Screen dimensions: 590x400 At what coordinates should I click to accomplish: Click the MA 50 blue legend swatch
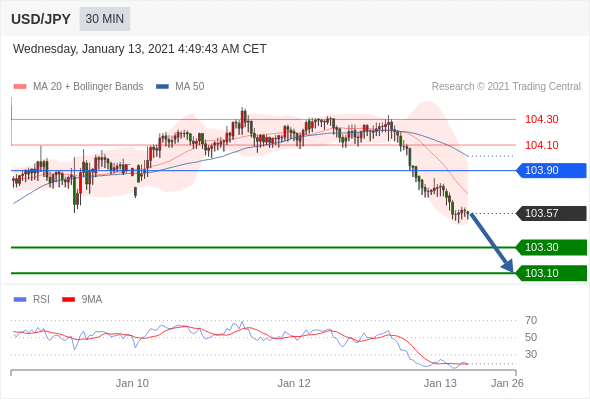(x=163, y=87)
